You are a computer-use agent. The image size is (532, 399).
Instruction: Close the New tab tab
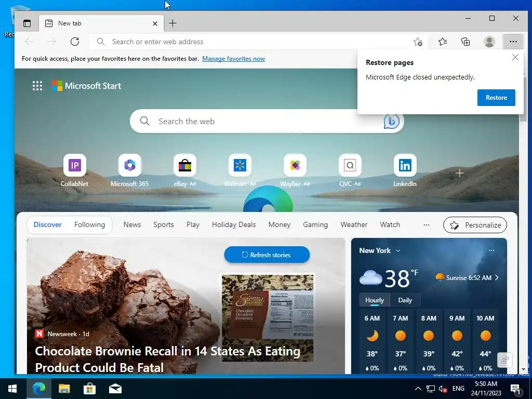click(x=155, y=23)
